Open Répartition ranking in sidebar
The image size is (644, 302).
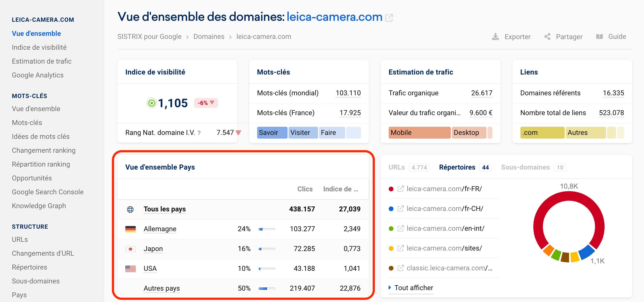tap(41, 164)
